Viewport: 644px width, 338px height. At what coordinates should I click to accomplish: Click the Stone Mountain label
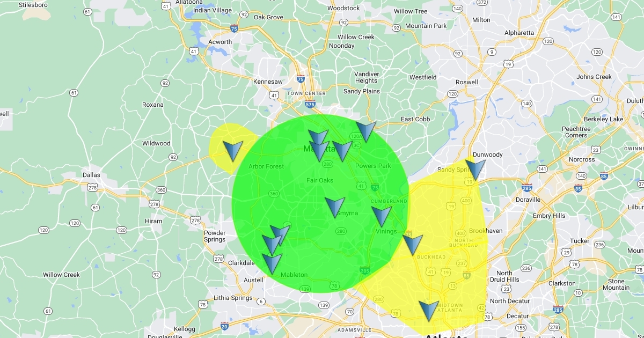tap(616, 284)
